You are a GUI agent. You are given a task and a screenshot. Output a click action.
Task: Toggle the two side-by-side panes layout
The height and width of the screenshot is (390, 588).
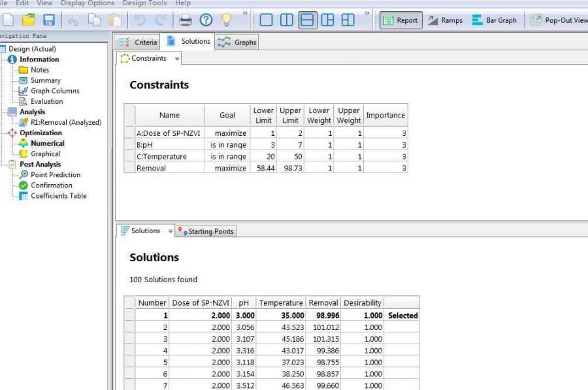287,20
